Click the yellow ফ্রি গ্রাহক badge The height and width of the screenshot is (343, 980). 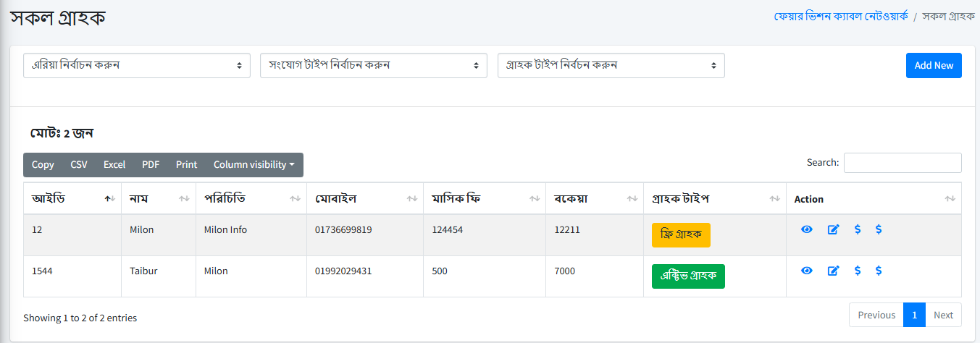[681, 235]
